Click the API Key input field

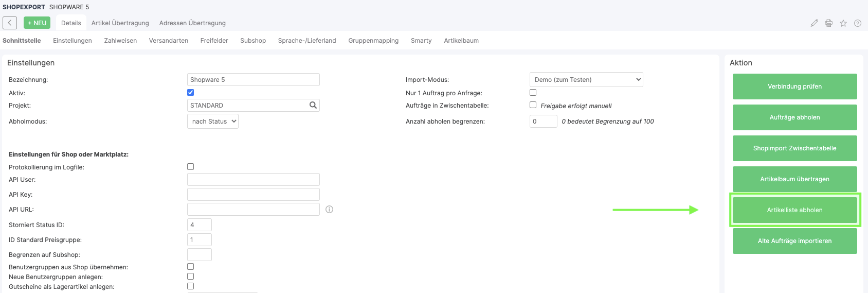pos(254,195)
